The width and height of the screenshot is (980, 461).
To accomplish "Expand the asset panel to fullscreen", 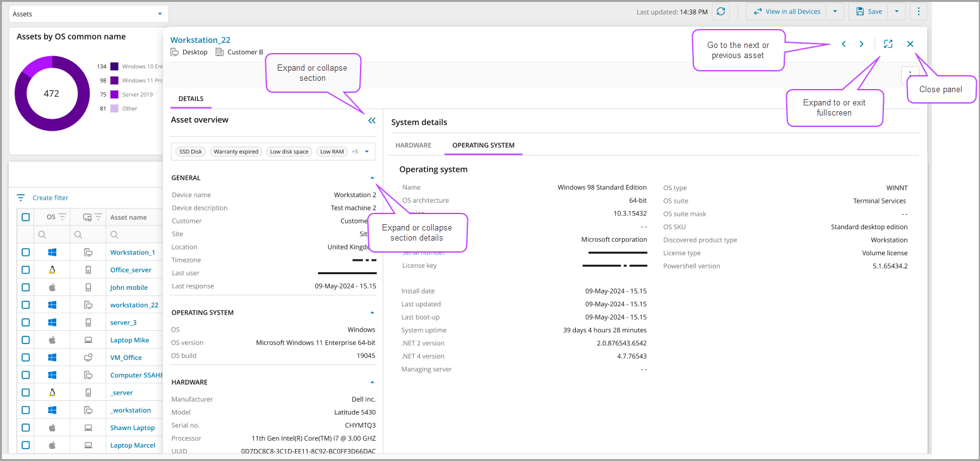I will [888, 44].
